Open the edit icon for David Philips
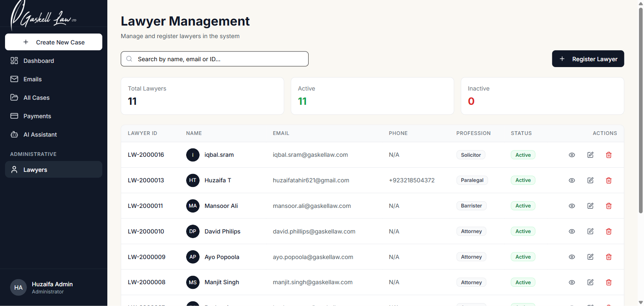Screen dimensions: 644x306 tap(590, 231)
